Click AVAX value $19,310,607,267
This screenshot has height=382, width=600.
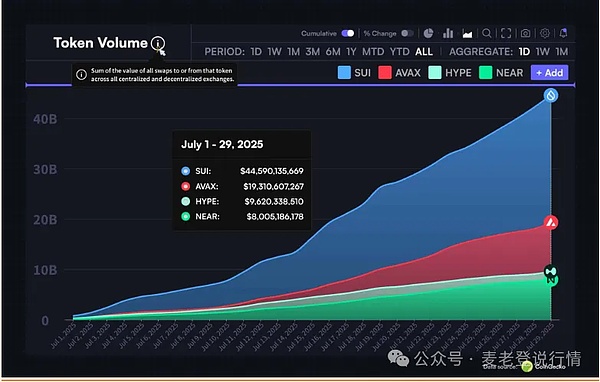coord(274,186)
